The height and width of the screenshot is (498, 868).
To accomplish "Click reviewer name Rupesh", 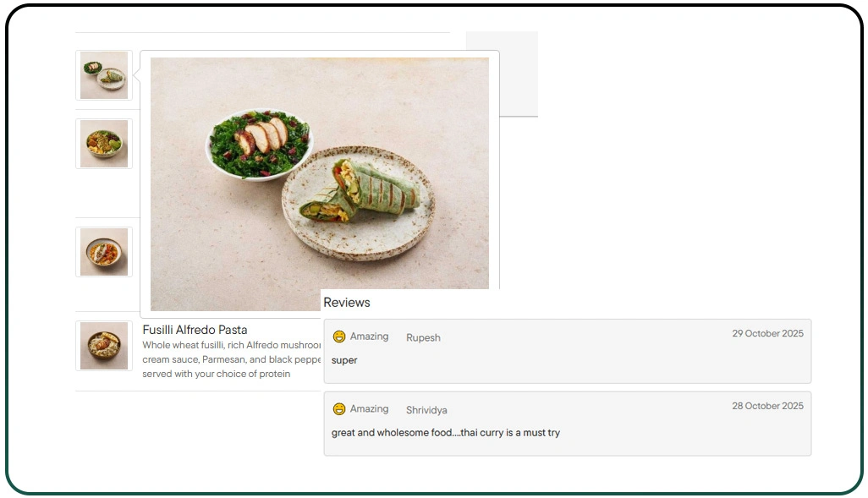I will point(423,337).
